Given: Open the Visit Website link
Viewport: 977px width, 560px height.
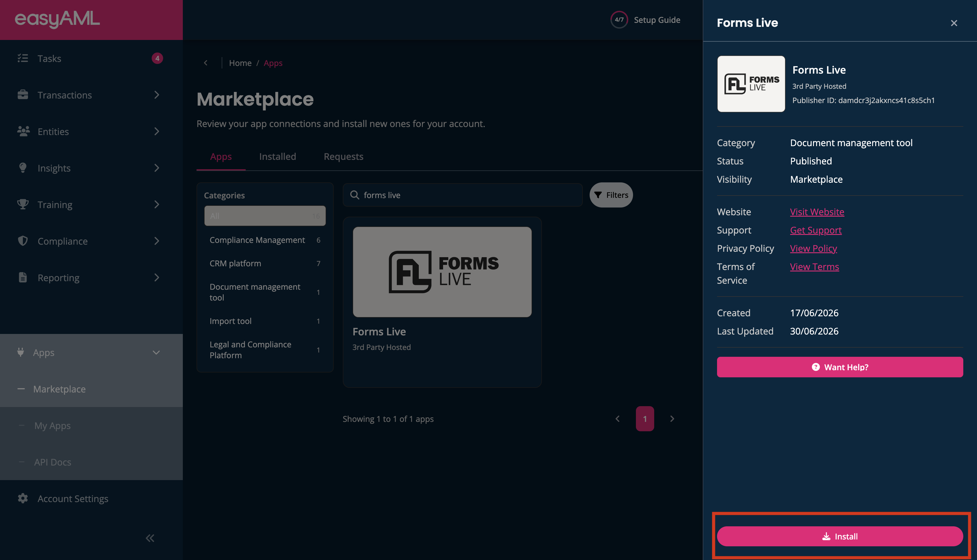Looking at the screenshot, I should [817, 211].
